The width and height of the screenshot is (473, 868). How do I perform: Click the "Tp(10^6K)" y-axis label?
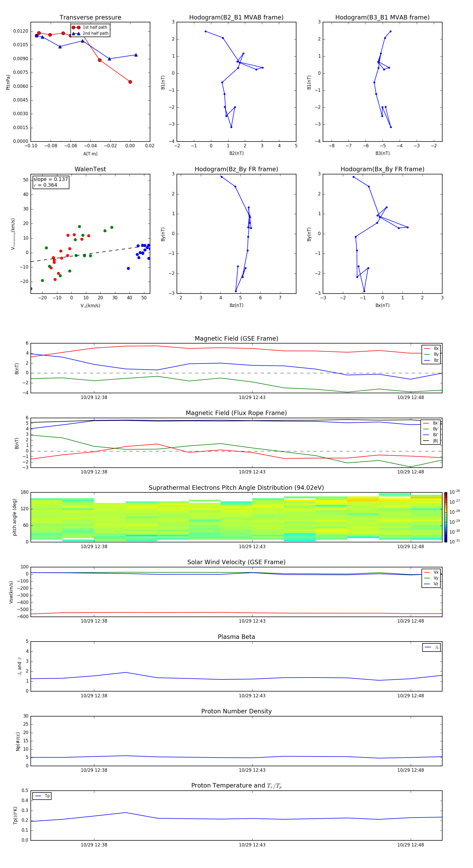pyautogui.click(x=16, y=815)
